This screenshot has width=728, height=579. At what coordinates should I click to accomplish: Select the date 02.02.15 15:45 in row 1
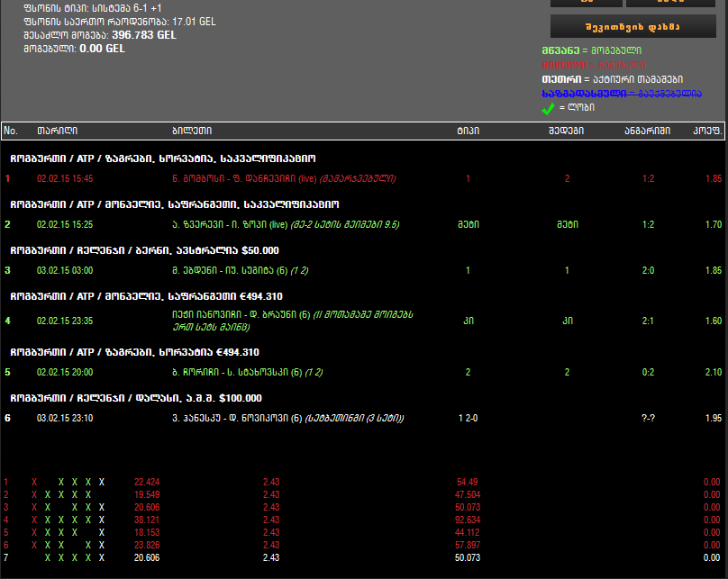[65, 178]
